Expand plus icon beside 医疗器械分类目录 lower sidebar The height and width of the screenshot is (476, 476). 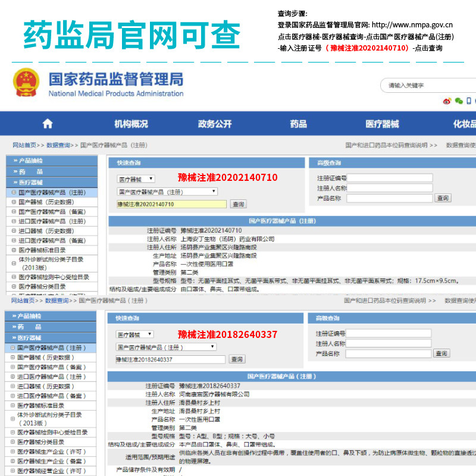(12, 441)
